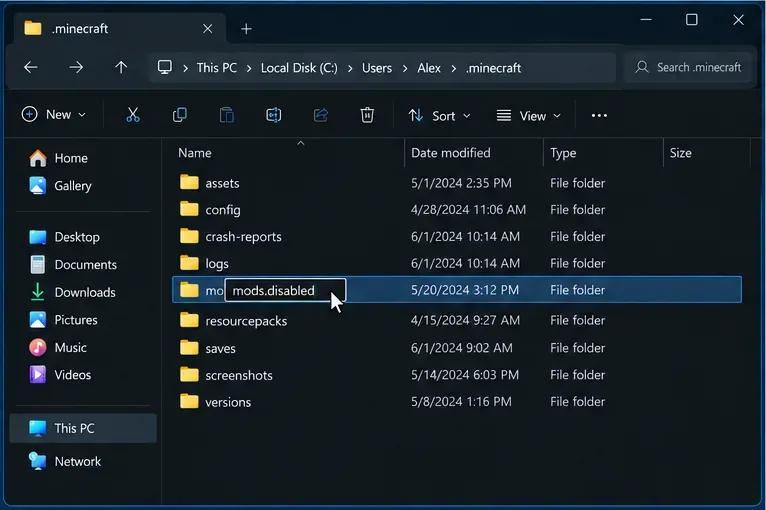The width and height of the screenshot is (766, 510).
Task: Open Music in the sidebar
Action: [x=58, y=347]
